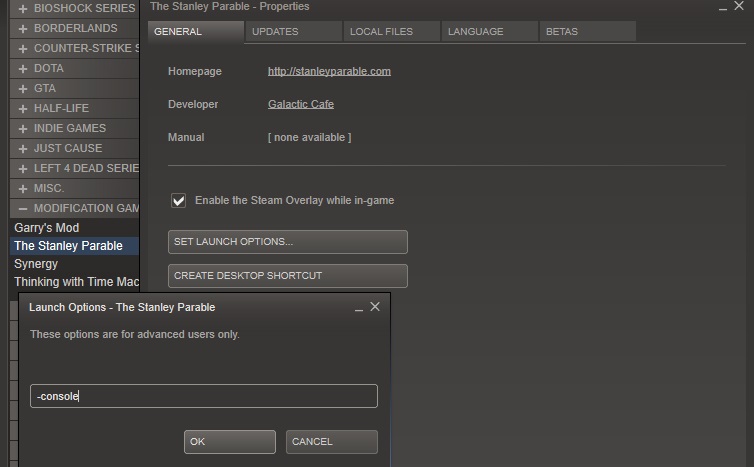Open the stanleyparable.com homepage link
Viewport: 754px width, 467px height.
(x=329, y=71)
